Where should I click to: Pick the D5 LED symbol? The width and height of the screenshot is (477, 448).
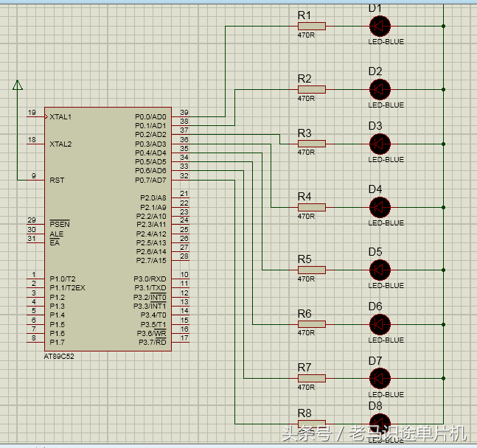point(380,270)
